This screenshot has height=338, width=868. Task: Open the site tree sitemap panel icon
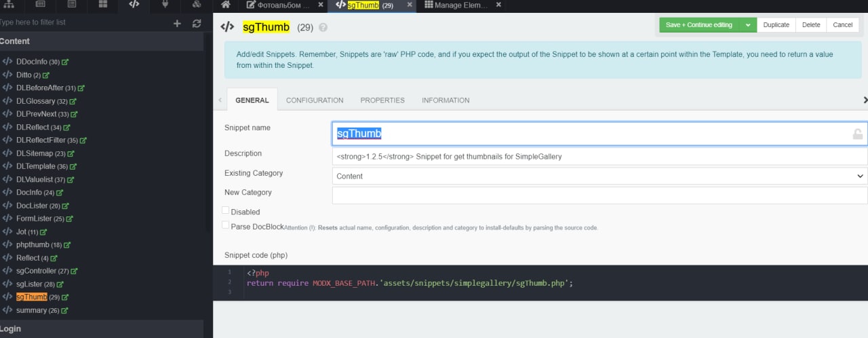click(9, 5)
